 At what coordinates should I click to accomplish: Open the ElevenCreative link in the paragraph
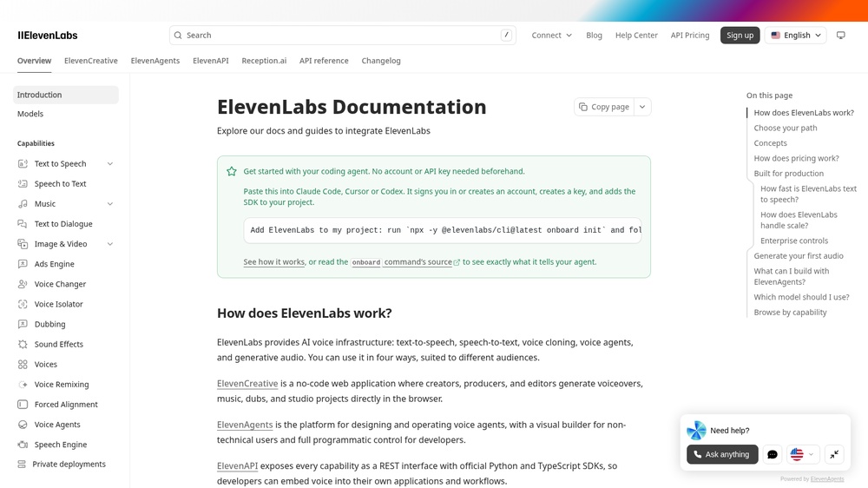[x=247, y=384]
